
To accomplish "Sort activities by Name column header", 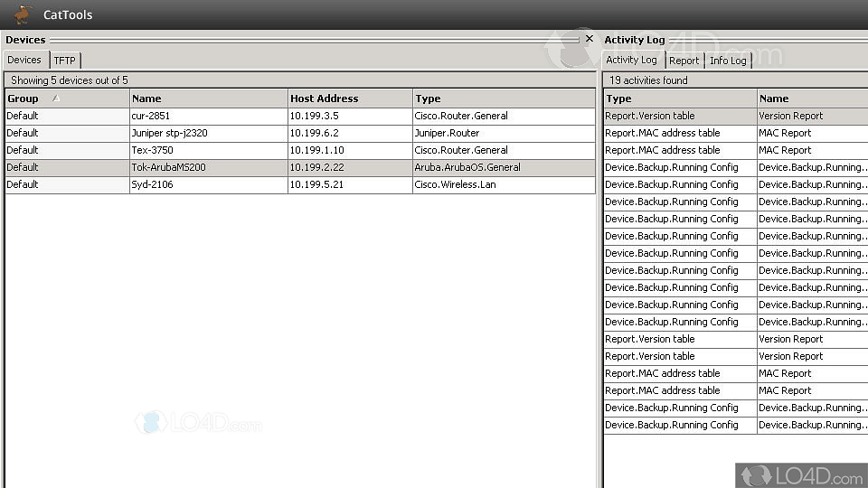I will coord(813,99).
